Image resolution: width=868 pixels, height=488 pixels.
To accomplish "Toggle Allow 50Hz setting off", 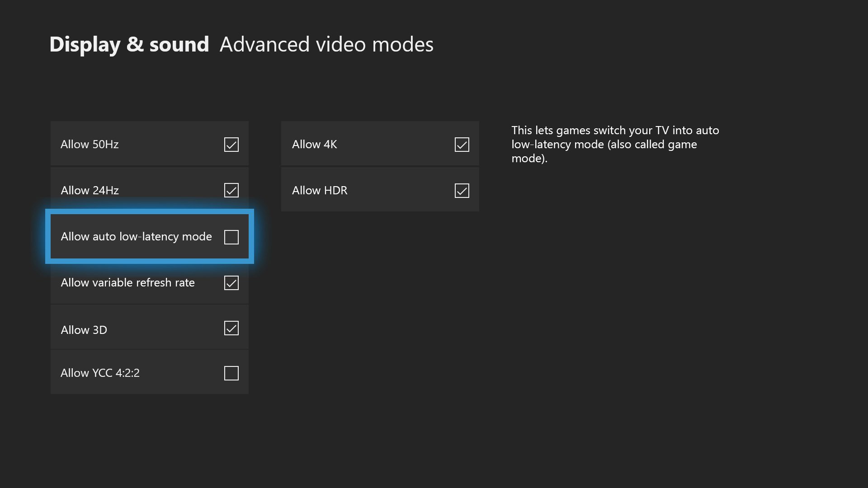I will click(231, 144).
